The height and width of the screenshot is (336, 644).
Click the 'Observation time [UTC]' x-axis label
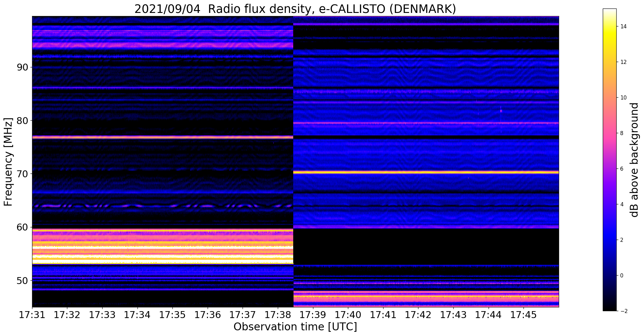click(x=295, y=327)
